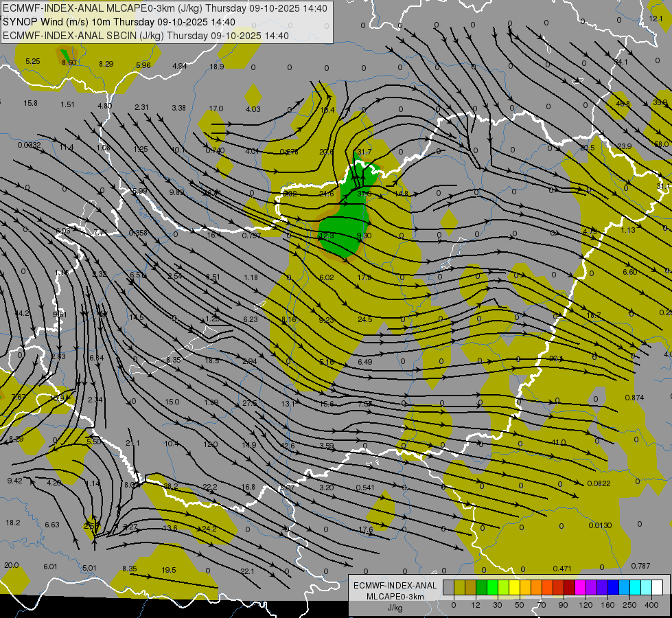This screenshot has height=618, width=672.
Task: Pick the white swatch at the legend end
Action: 657,587
